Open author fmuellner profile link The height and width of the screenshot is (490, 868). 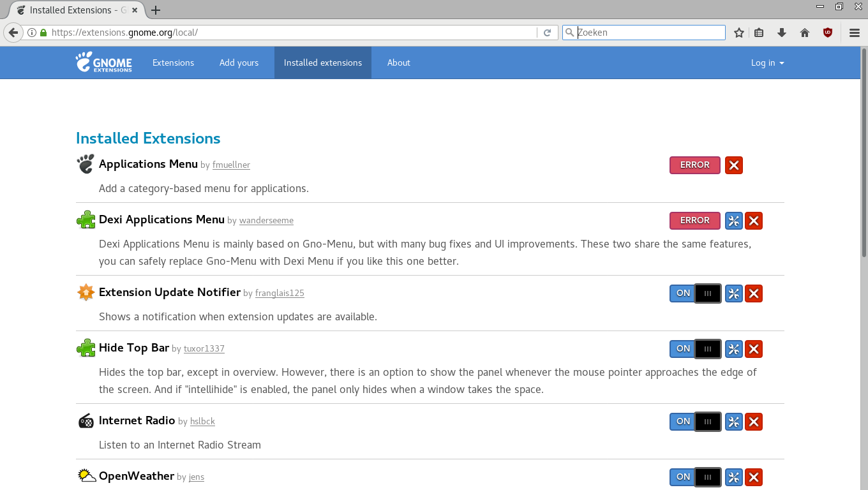[x=231, y=165]
